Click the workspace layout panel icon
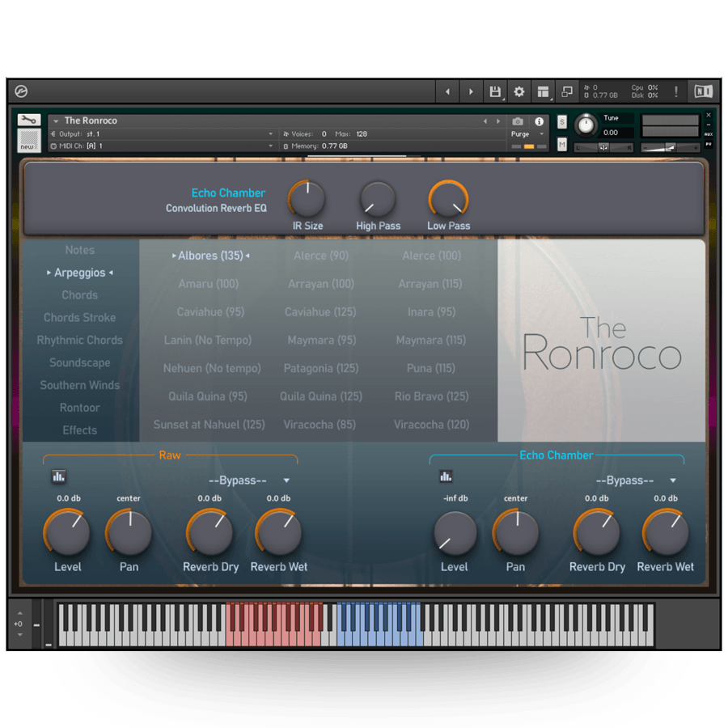The image size is (728, 728). coord(544,92)
